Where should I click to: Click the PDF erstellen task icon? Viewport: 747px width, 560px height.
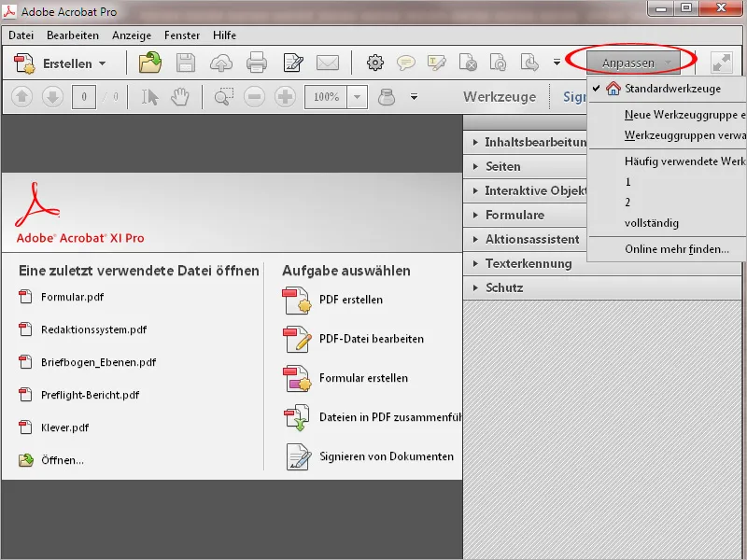[297, 301]
